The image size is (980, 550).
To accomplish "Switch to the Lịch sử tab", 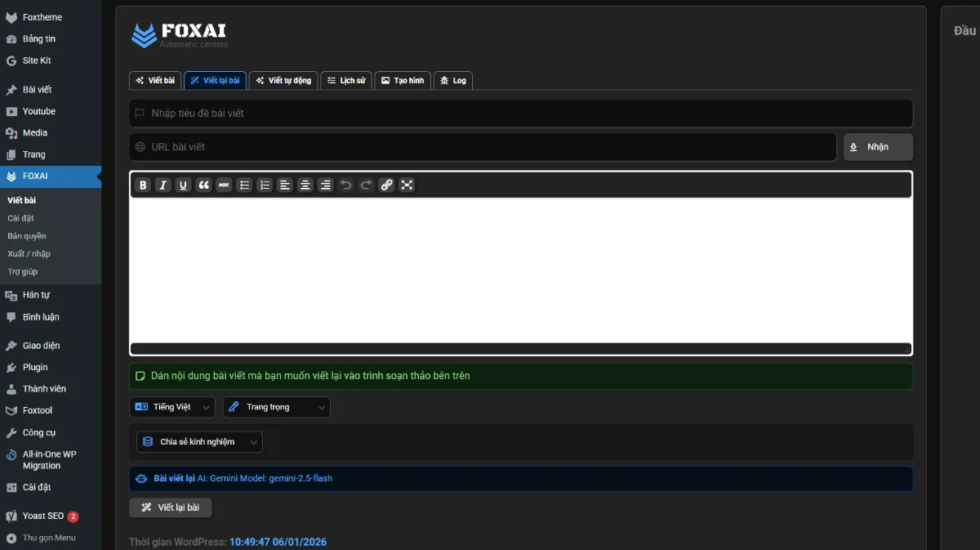I will pos(345,80).
